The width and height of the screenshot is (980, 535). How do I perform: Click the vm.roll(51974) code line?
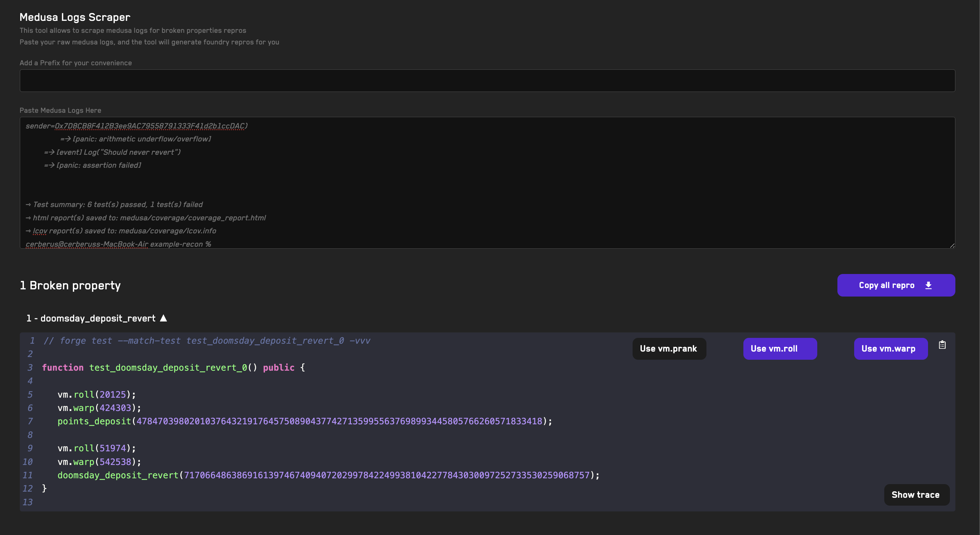pyautogui.click(x=97, y=448)
